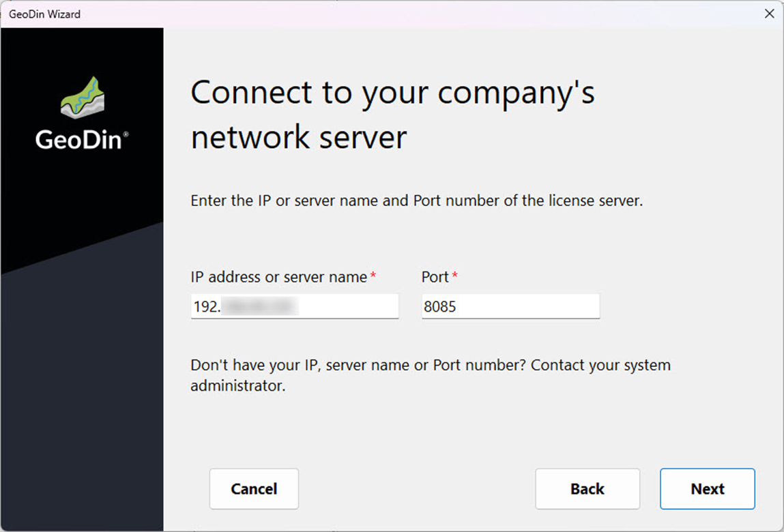Click the 'Contact your system administrator' help text

click(430, 375)
